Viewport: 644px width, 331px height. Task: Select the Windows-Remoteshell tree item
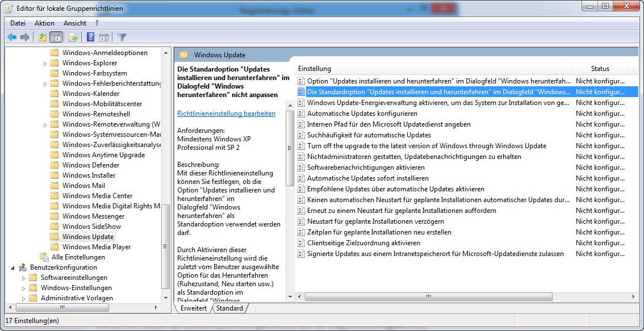pos(96,114)
